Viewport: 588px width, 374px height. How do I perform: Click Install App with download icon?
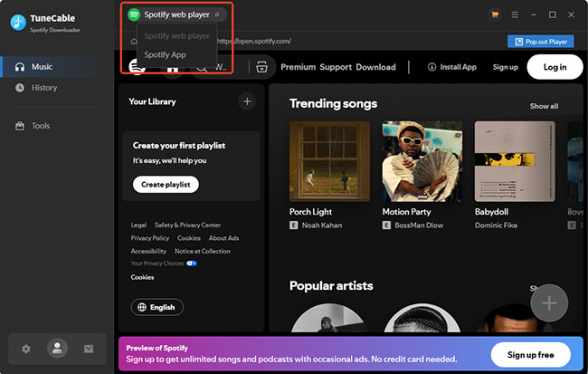pos(452,67)
